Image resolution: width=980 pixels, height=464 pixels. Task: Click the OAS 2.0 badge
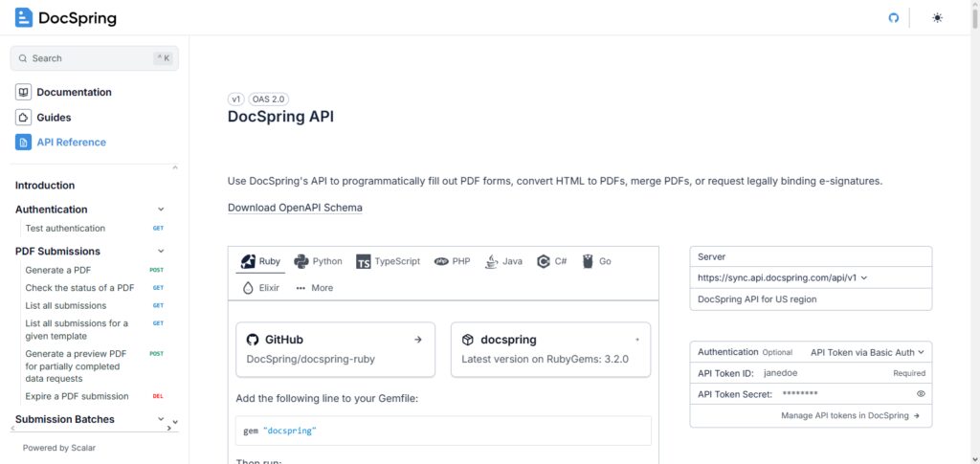pyautogui.click(x=269, y=99)
